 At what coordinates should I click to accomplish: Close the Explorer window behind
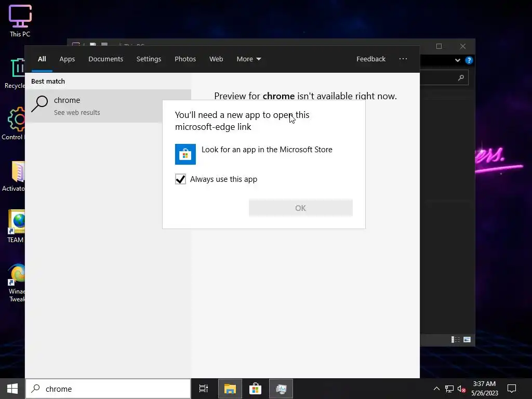(x=463, y=46)
